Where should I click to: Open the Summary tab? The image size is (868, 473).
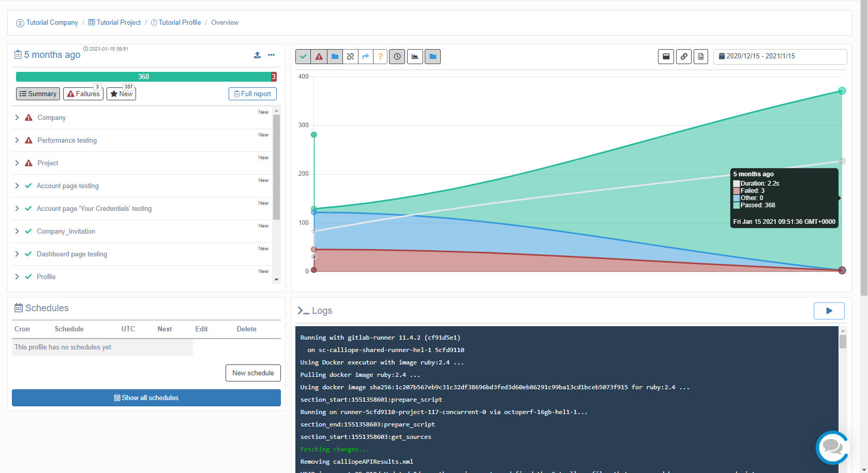coord(38,94)
